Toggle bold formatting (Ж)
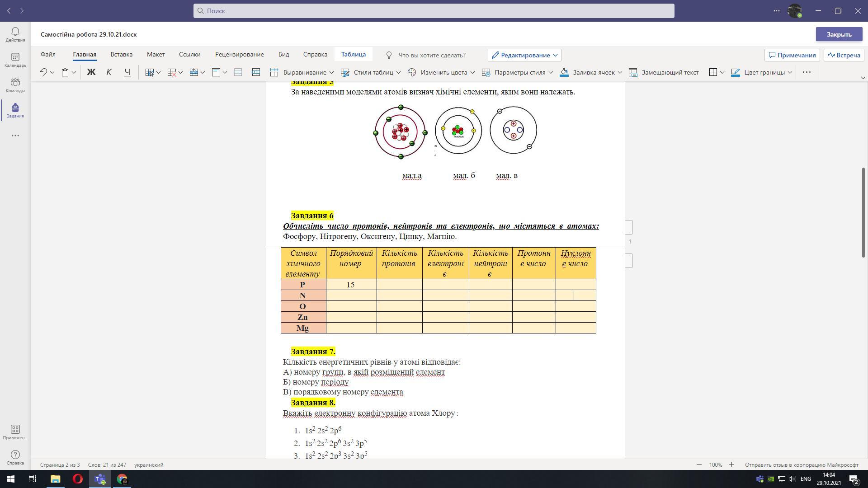The height and width of the screenshot is (488, 868). coord(91,72)
